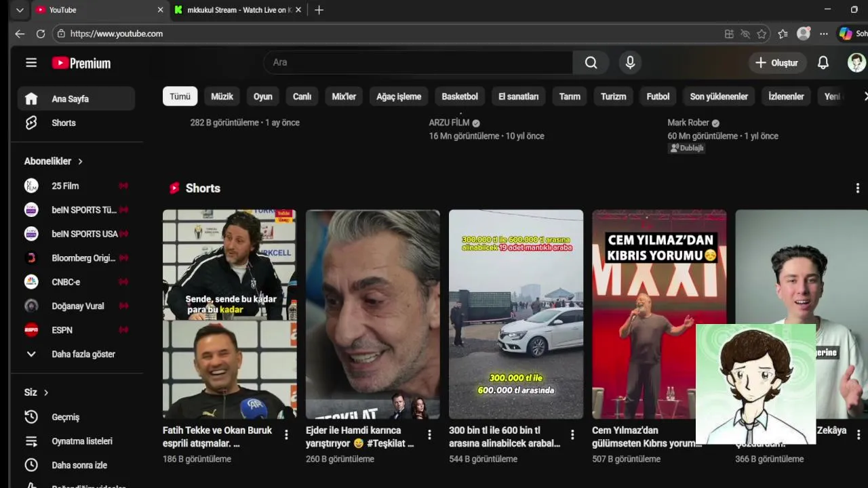Open options for 300 bin tl short
The image size is (868, 488).
pyautogui.click(x=572, y=434)
